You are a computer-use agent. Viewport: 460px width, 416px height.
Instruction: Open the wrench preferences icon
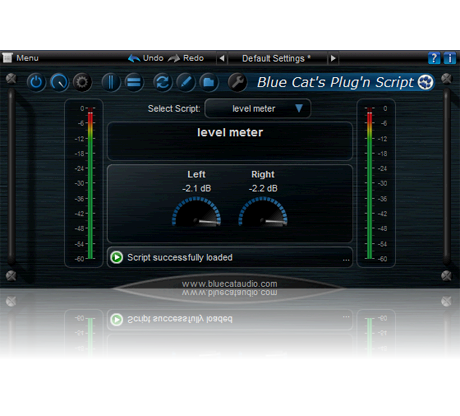coord(237,82)
